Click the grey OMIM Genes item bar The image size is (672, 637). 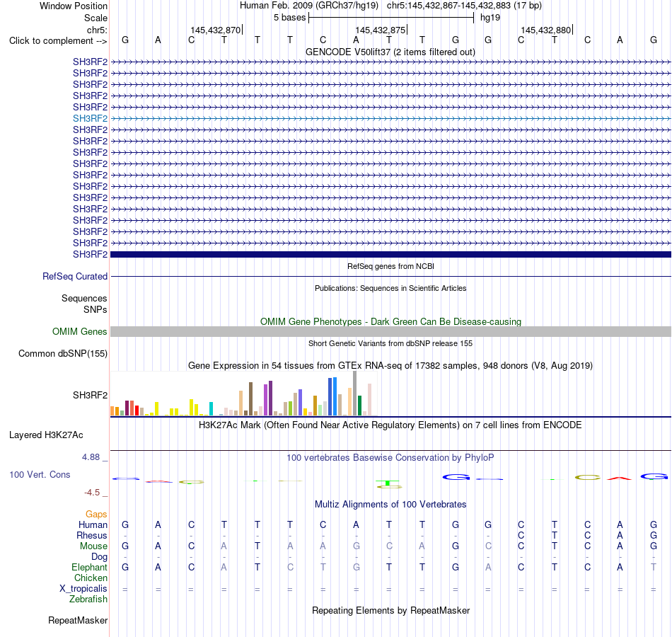tap(390, 331)
